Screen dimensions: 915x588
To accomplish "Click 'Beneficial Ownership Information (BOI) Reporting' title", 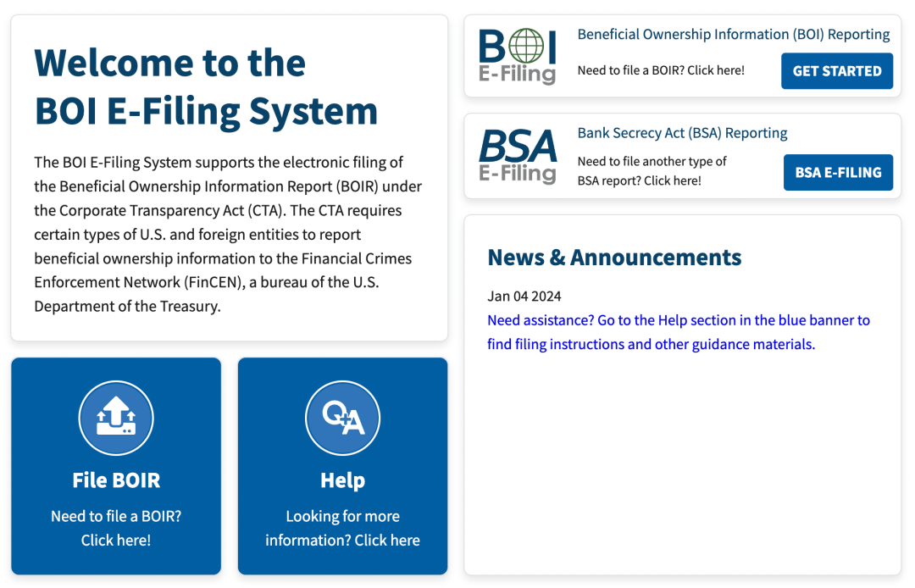I will point(733,35).
